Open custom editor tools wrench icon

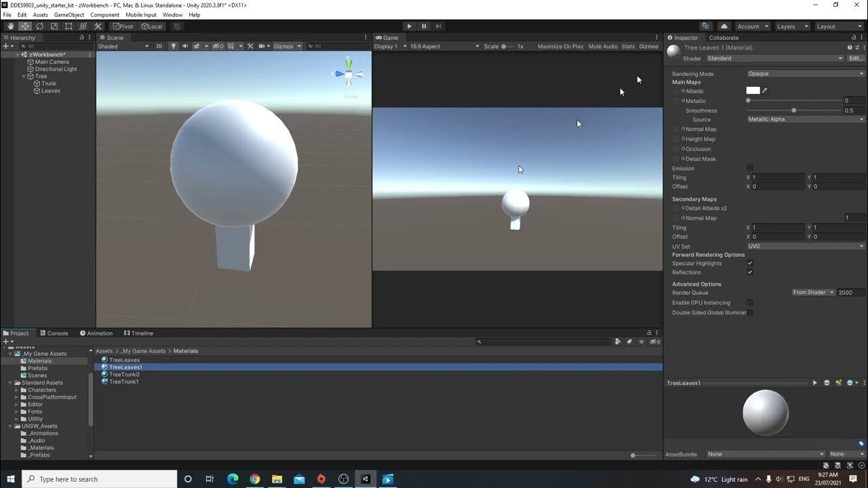coord(98,26)
